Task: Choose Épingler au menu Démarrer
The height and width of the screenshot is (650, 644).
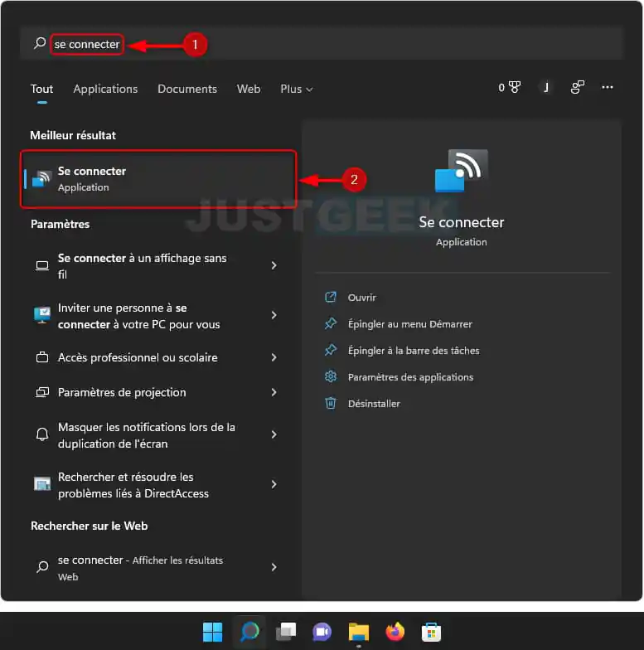Action: 409,323
